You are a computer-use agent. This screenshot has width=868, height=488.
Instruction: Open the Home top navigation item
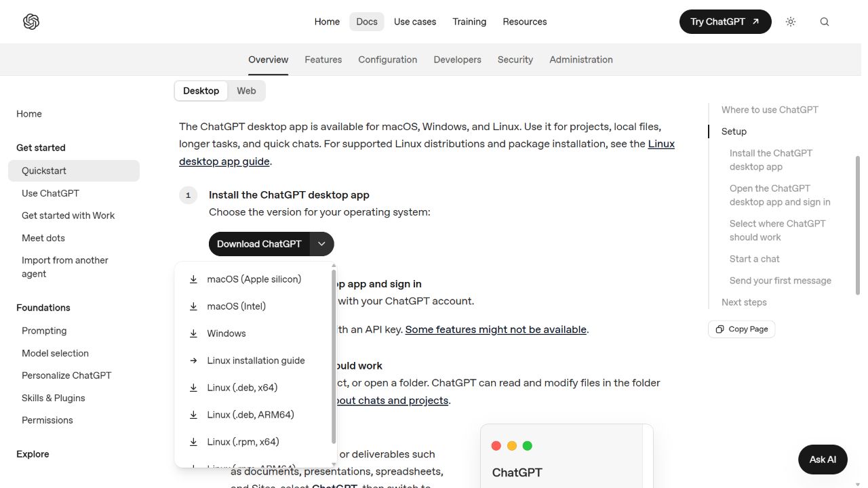[327, 22]
